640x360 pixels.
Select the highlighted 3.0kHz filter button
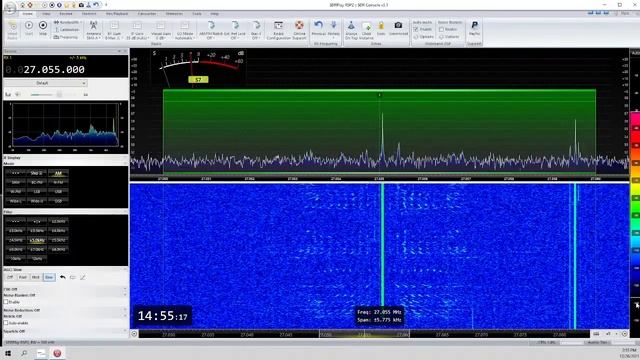coord(37,240)
